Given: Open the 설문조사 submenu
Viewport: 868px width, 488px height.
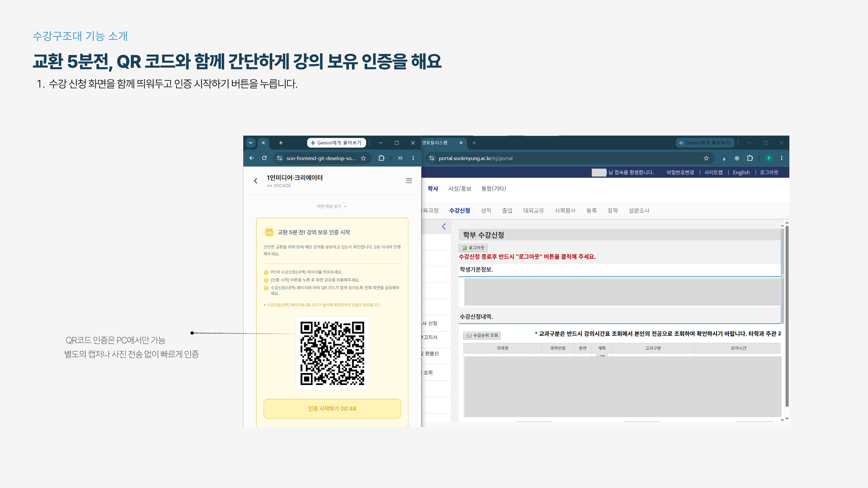Looking at the screenshot, I should tap(639, 210).
